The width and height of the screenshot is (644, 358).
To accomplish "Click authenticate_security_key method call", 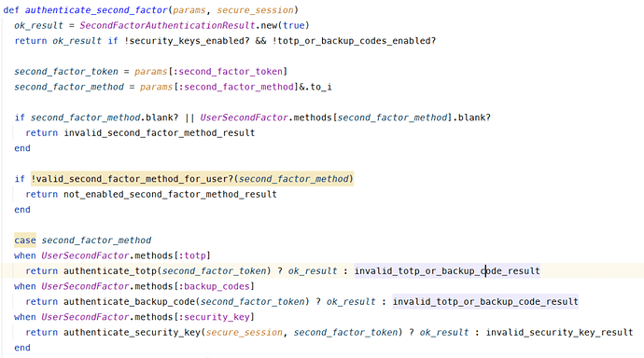I will pyautogui.click(x=132, y=332).
